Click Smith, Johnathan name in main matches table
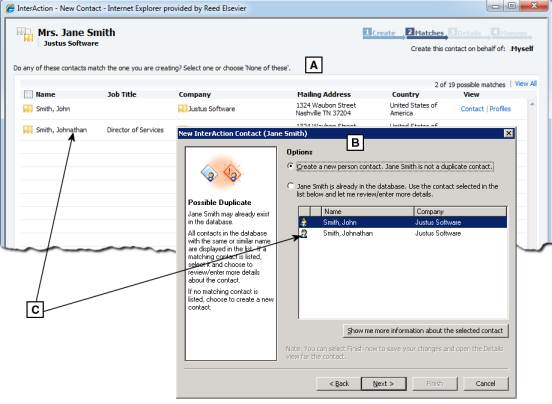This screenshot has width=552, height=404. tap(61, 130)
